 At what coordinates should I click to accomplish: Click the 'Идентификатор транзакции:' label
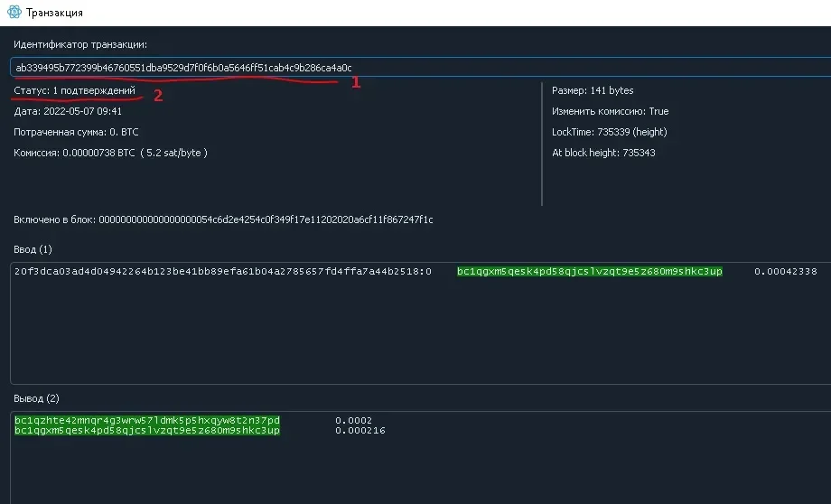click(80, 44)
